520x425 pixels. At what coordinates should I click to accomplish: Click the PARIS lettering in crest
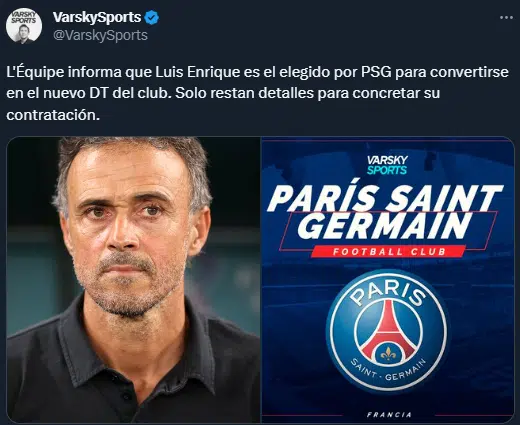click(388, 292)
